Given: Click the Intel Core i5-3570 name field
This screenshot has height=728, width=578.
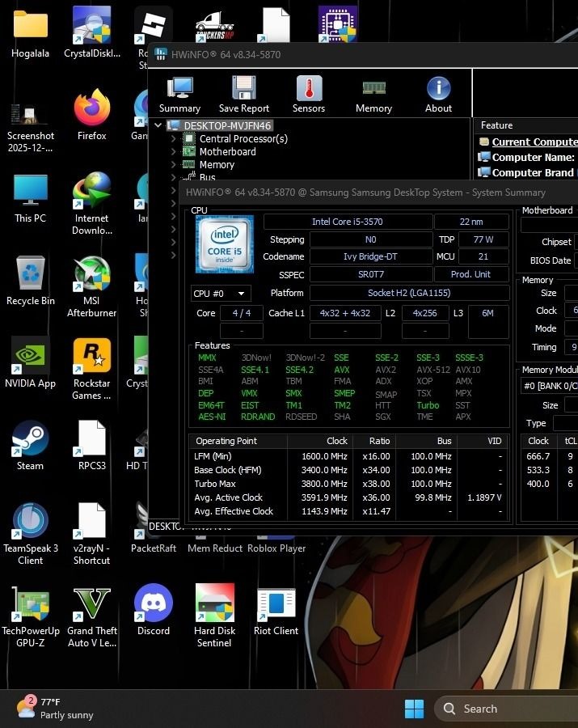Looking at the screenshot, I should coord(348,222).
